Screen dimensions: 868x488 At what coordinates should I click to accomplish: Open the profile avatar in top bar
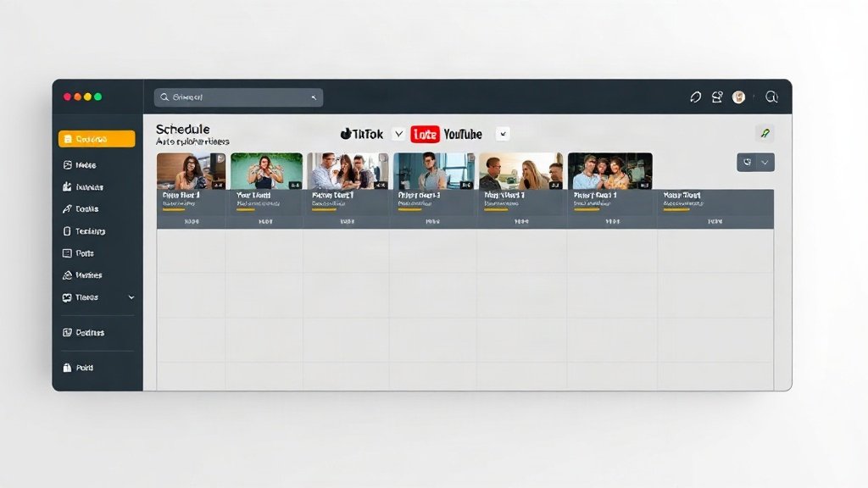tap(738, 97)
